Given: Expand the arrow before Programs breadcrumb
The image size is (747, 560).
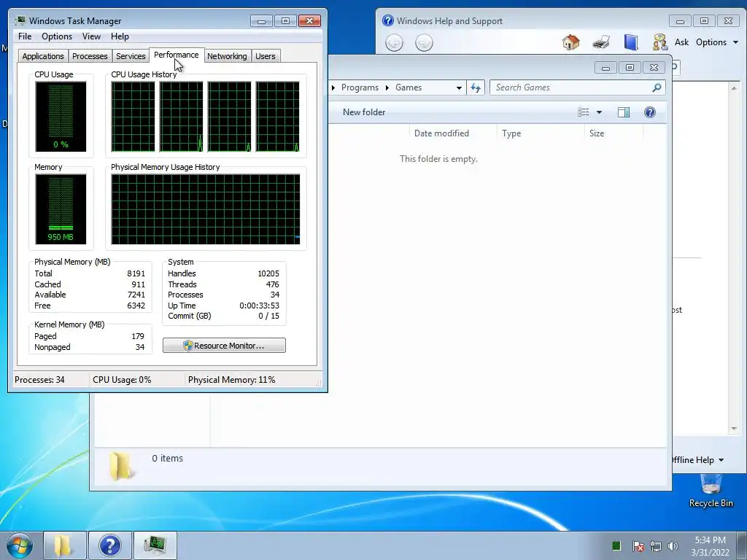Looking at the screenshot, I should click(x=333, y=87).
